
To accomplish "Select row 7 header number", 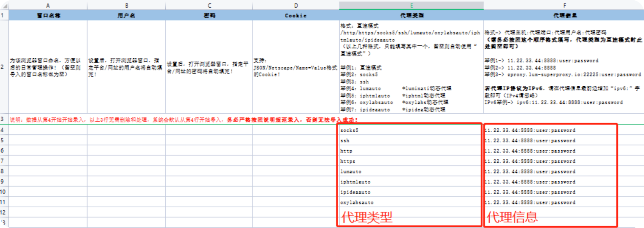I will click(4, 161).
